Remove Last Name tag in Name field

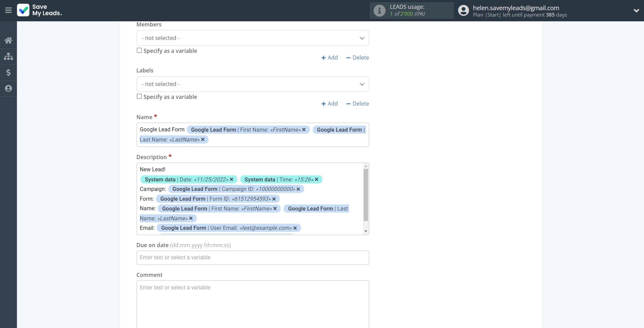point(203,139)
